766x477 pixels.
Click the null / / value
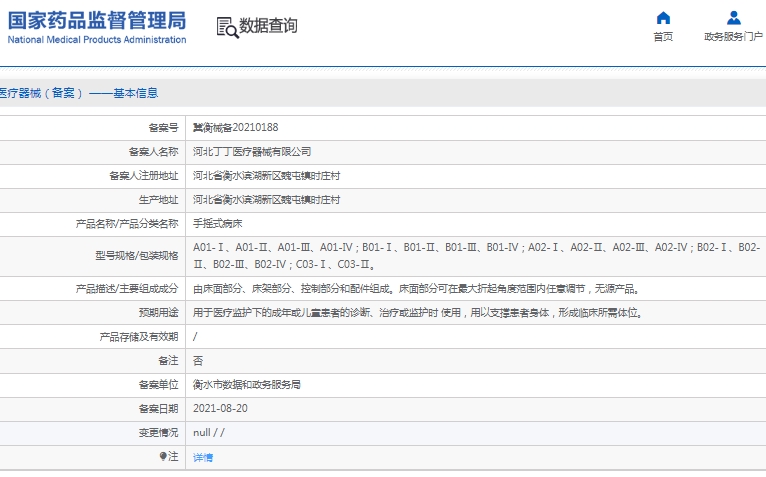209,433
